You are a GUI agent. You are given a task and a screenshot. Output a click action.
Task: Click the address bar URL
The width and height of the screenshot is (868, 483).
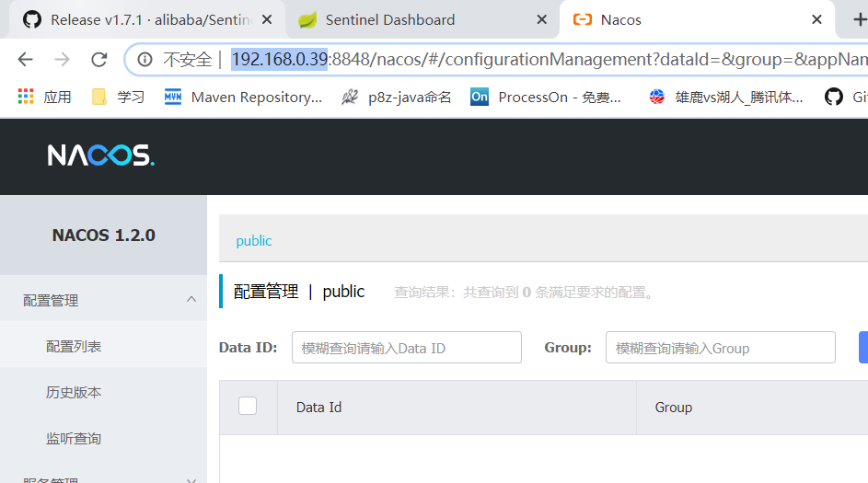[550, 59]
